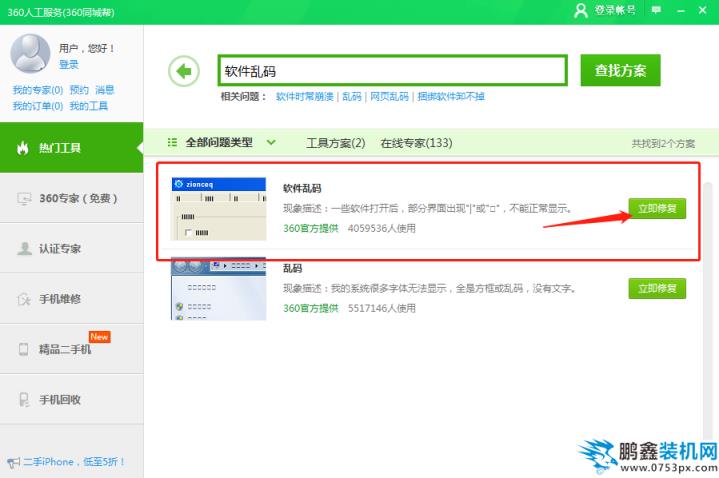This screenshot has height=478, width=719.
Task: Select 360专家（免费）in sidebar
Action: (72, 198)
